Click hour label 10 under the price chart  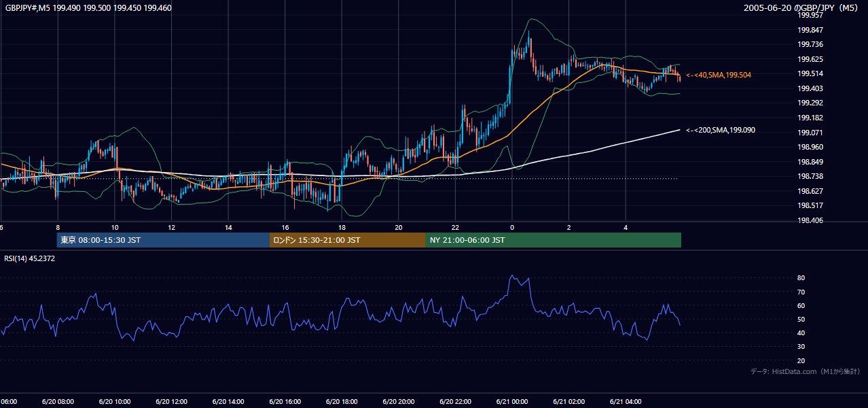click(115, 228)
